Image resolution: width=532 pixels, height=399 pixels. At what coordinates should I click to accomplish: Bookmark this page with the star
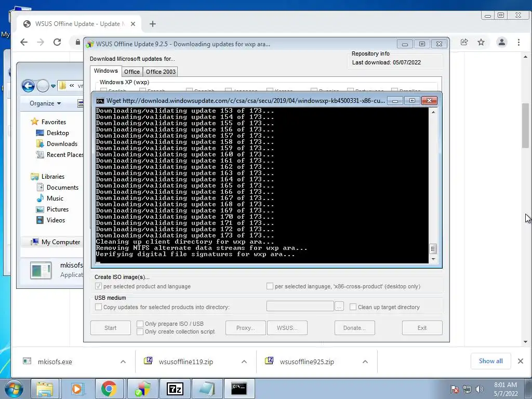point(481,42)
